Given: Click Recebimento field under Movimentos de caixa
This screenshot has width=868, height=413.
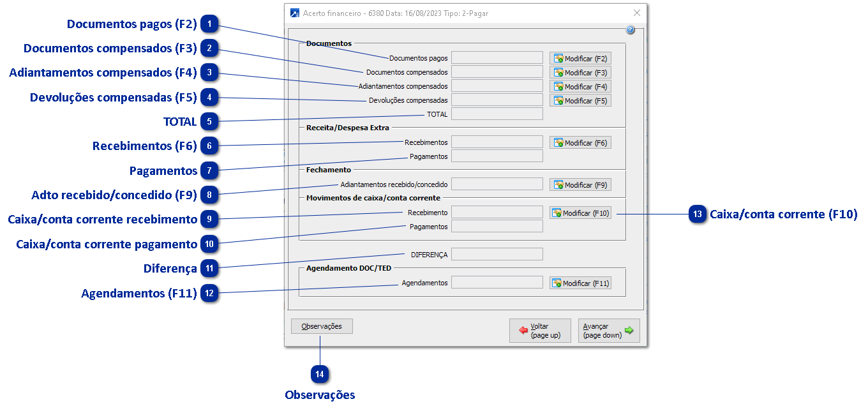Looking at the screenshot, I should coord(497,213).
